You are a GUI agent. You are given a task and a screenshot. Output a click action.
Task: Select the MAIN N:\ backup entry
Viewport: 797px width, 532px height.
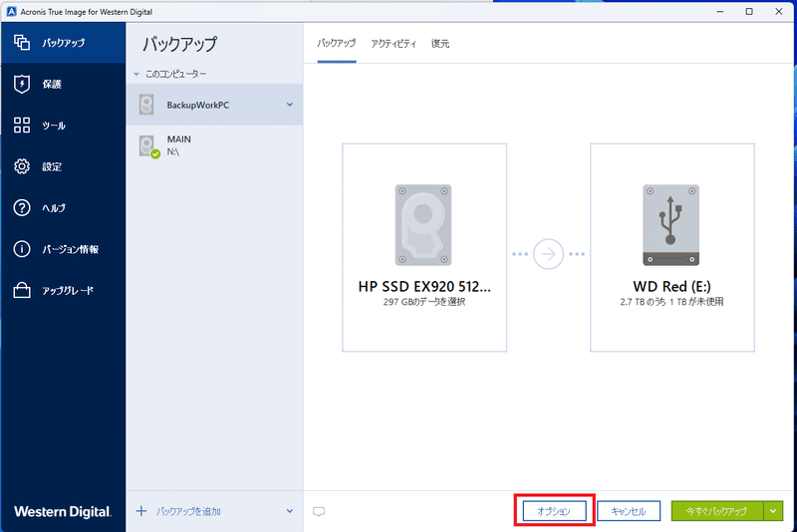click(x=214, y=145)
